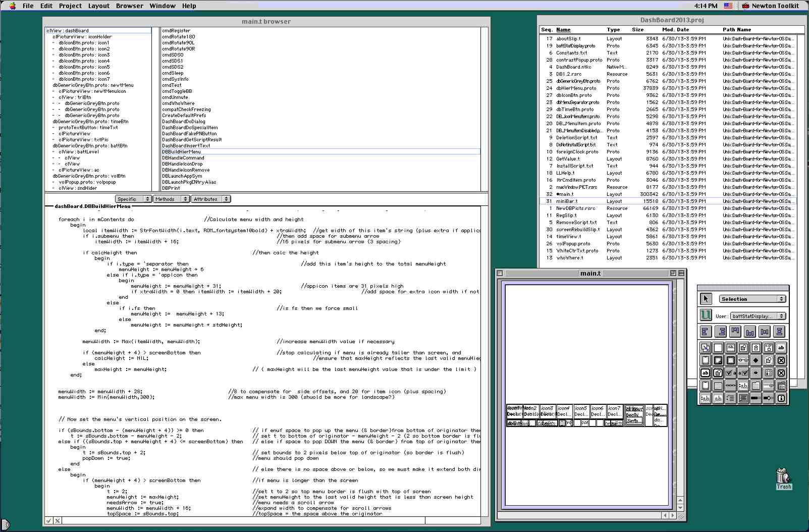The image size is (809, 532).
Task: Select the close box X tool in second row
Action: (781, 360)
